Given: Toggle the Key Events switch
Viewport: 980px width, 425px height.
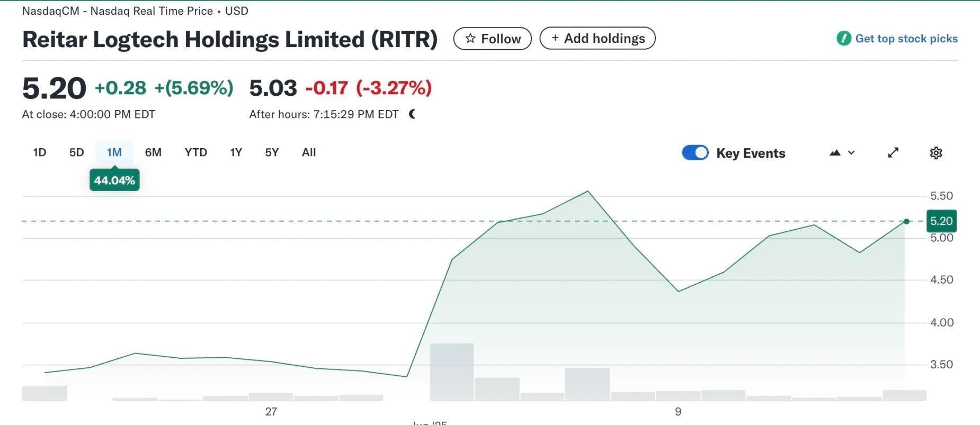Looking at the screenshot, I should point(695,152).
